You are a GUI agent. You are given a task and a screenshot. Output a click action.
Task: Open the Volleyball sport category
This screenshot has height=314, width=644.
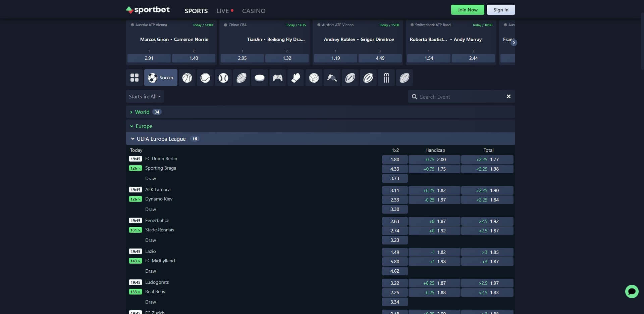coord(314,78)
